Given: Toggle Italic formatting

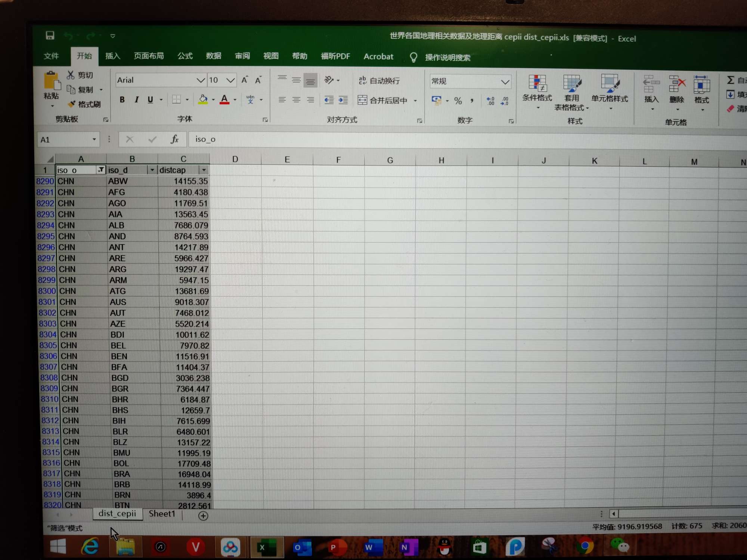Looking at the screenshot, I should pyautogui.click(x=136, y=99).
